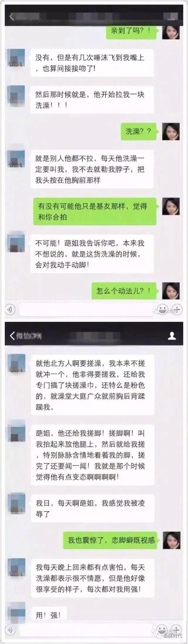This screenshot has height=644, width=188.
Task: Tap the voice input icon below 怎么个动法儿 message
Action: 10,310
